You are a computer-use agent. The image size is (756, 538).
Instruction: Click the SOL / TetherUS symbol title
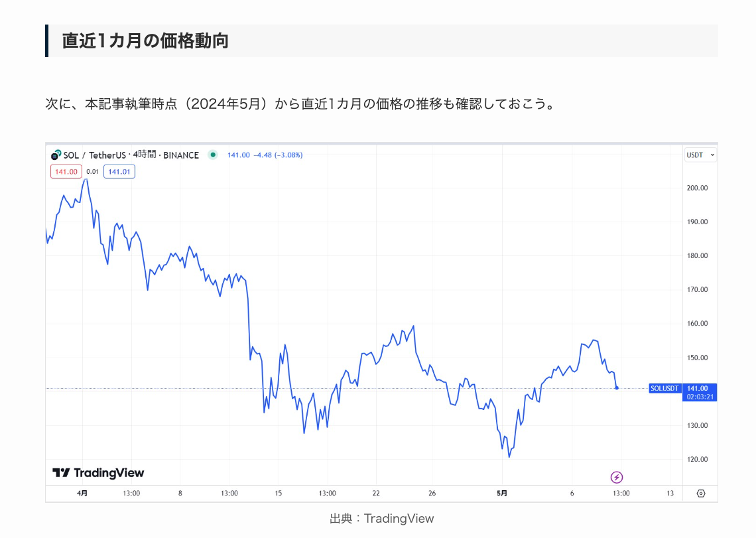[x=93, y=155]
